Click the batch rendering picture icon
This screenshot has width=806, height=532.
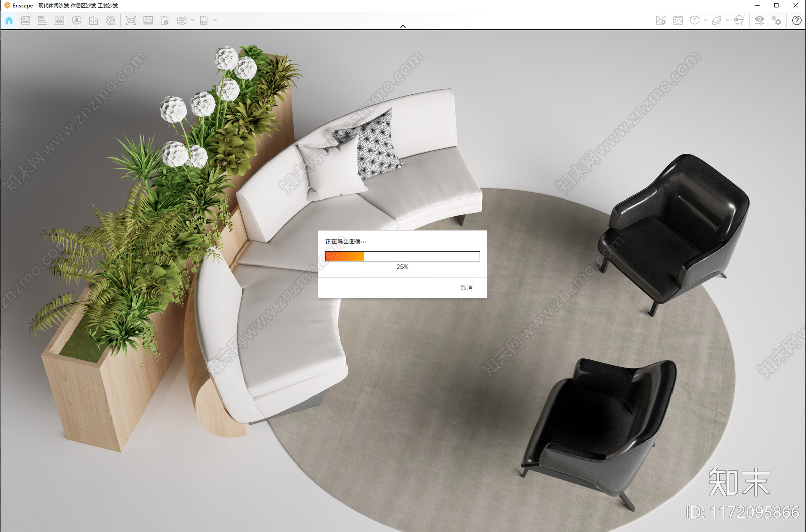click(148, 20)
